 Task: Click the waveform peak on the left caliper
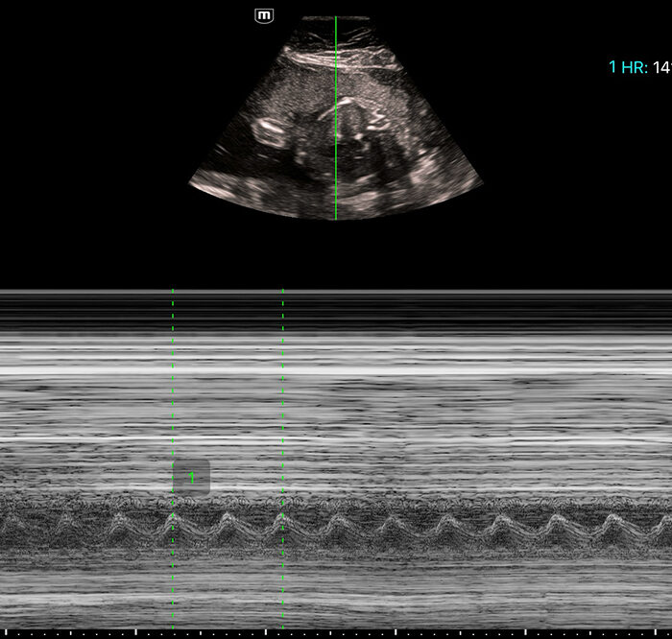click(x=173, y=516)
